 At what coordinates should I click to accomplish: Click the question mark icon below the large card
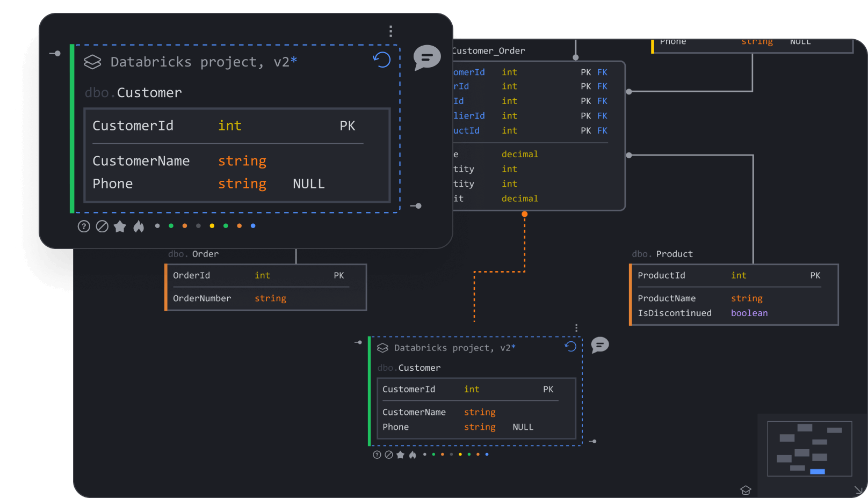coord(84,226)
